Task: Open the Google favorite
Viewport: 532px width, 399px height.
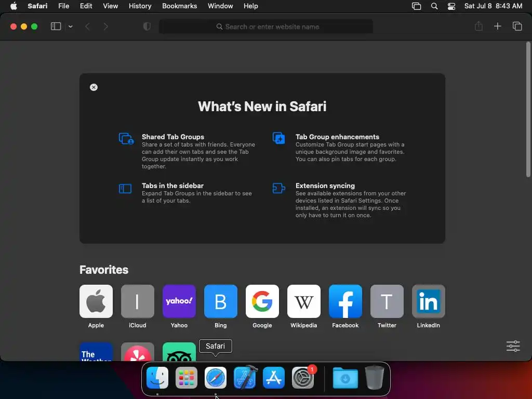Action: (x=262, y=301)
